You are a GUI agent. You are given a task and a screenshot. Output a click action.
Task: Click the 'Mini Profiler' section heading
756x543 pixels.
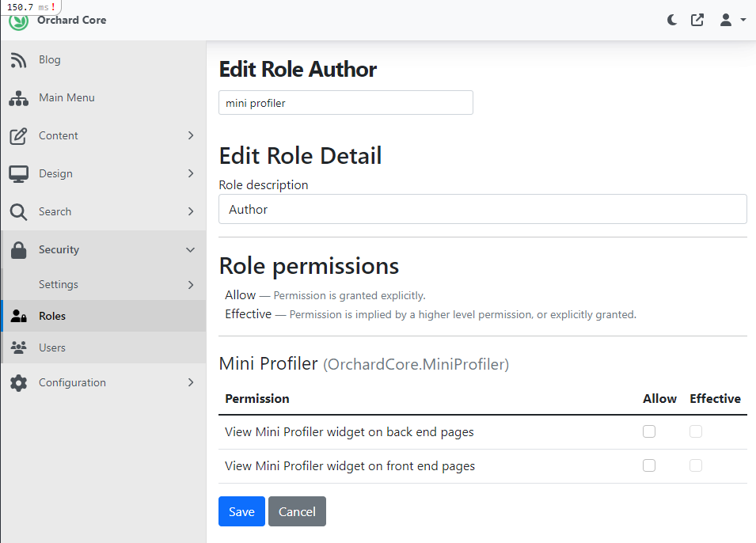[x=364, y=363]
